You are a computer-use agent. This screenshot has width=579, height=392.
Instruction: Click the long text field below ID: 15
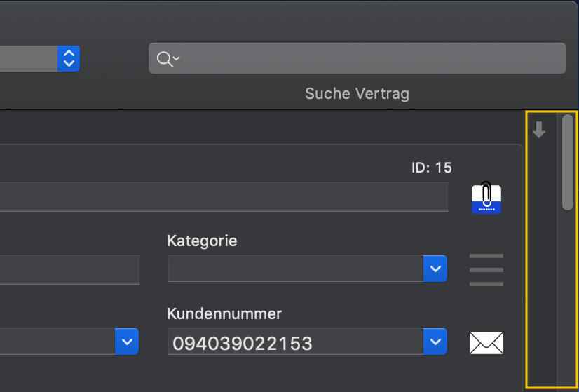(x=224, y=197)
